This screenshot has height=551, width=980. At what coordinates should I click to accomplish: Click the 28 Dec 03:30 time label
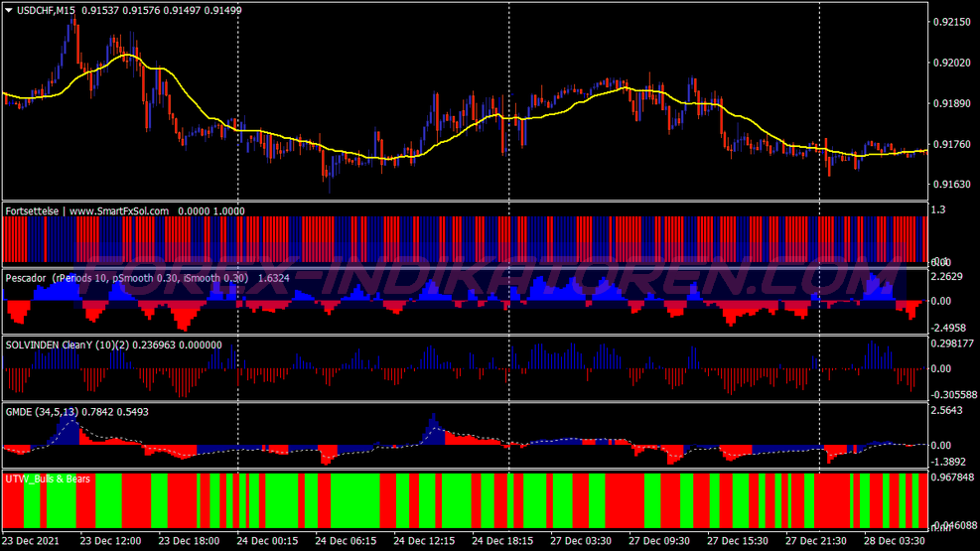click(x=895, y=541)
